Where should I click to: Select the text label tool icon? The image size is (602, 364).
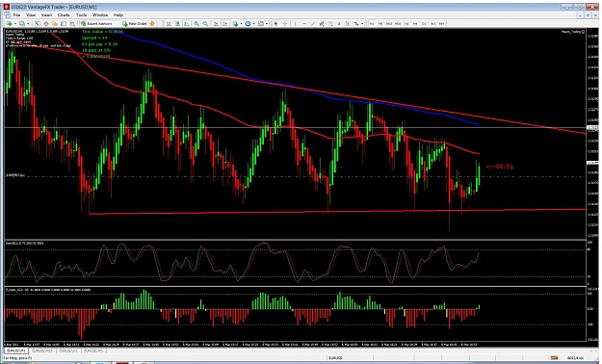click(348, 23)
